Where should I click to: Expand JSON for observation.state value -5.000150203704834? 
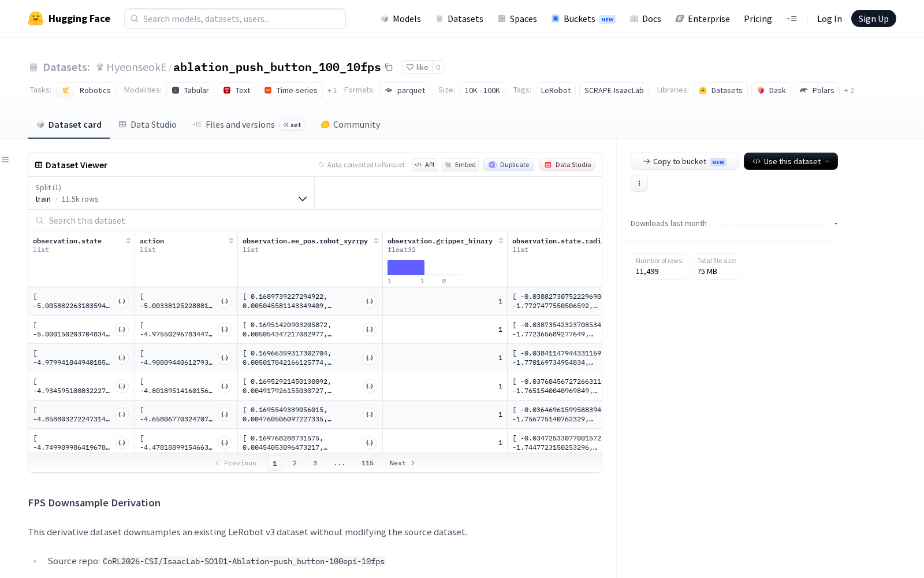click(122, 329)
